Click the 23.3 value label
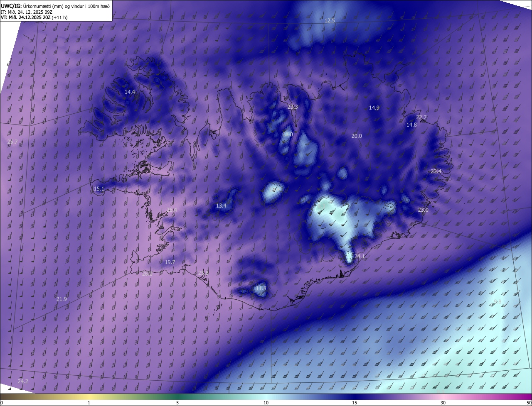This screenshot has width=532, height=406. click(x=293, y=107)
